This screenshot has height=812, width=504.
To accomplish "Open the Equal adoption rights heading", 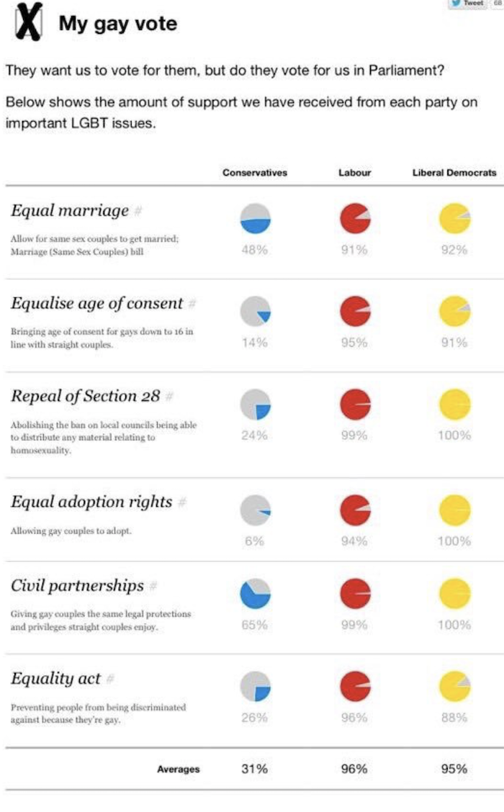I will [91, 502].
